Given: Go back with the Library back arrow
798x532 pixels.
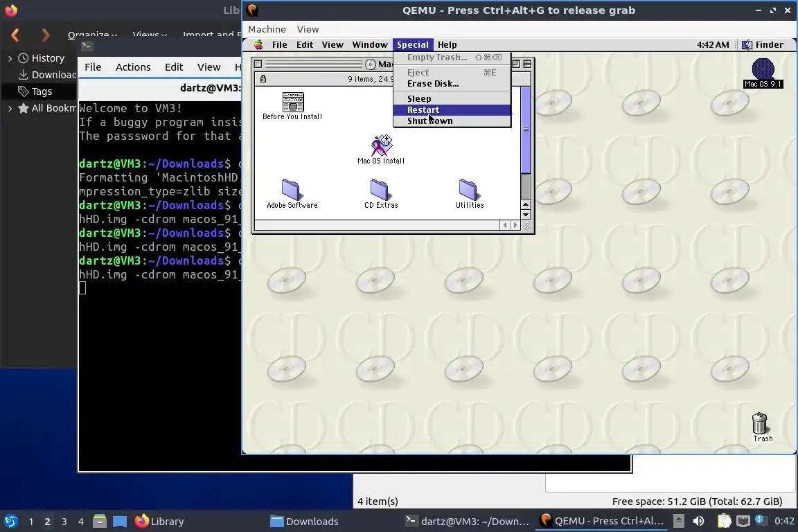Looking at the screenshot, I should 15,35.
